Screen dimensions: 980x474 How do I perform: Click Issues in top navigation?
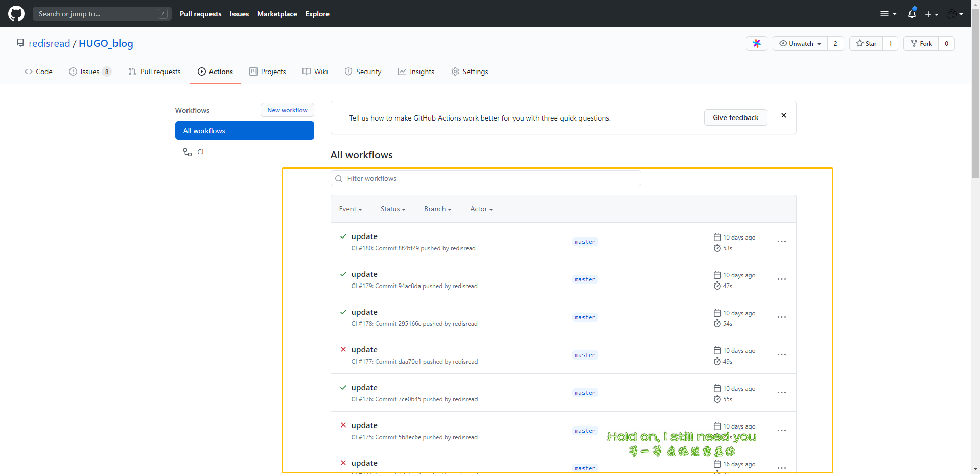tap(239, 14)
